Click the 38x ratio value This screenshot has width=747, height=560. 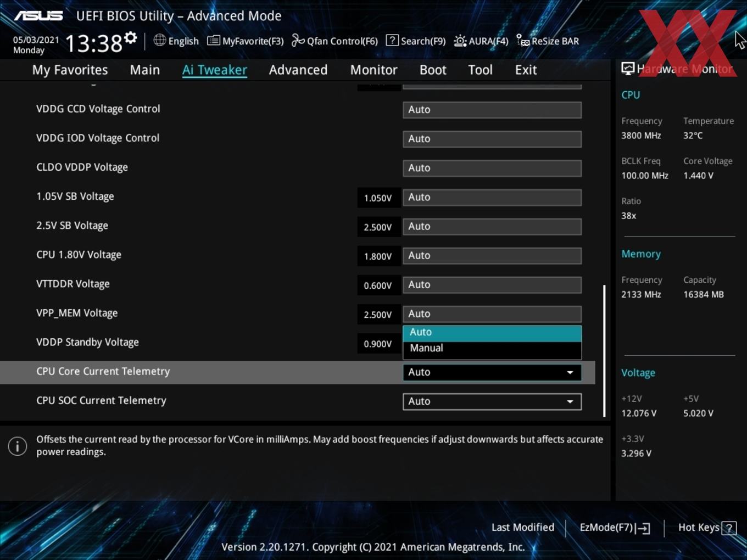(x=629, y=216)
